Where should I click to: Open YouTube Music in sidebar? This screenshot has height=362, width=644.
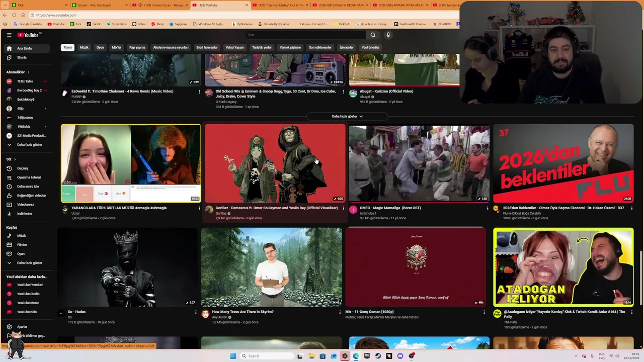point(28,303)
